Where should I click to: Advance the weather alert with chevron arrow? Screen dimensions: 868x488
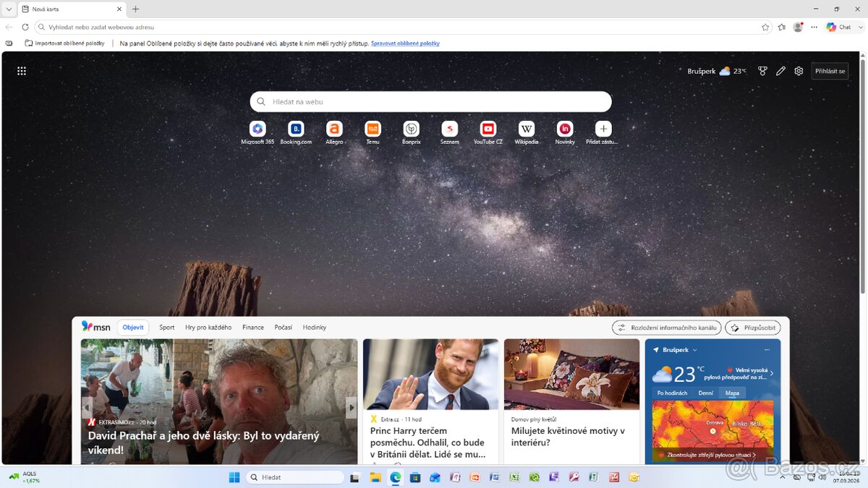coord(772,374)
